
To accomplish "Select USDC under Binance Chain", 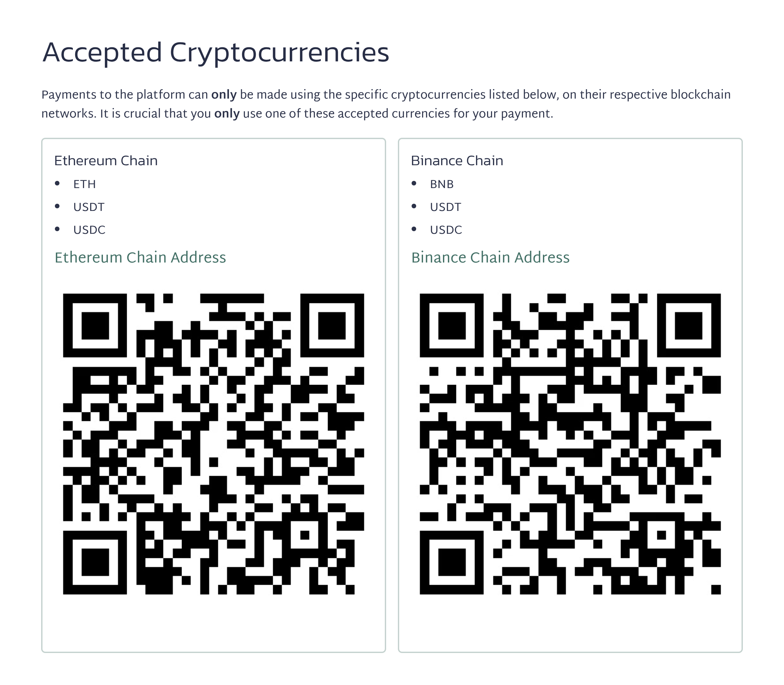I will pos(446,230).
